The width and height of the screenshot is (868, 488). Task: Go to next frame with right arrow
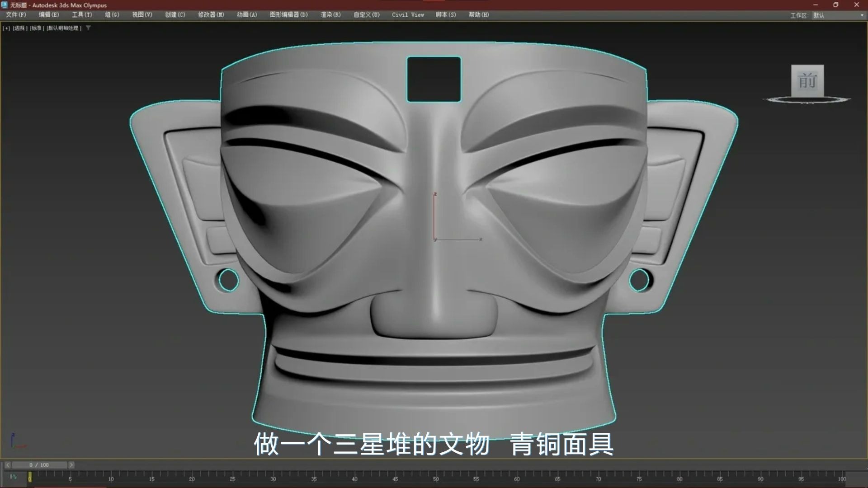tap(71, 465)
